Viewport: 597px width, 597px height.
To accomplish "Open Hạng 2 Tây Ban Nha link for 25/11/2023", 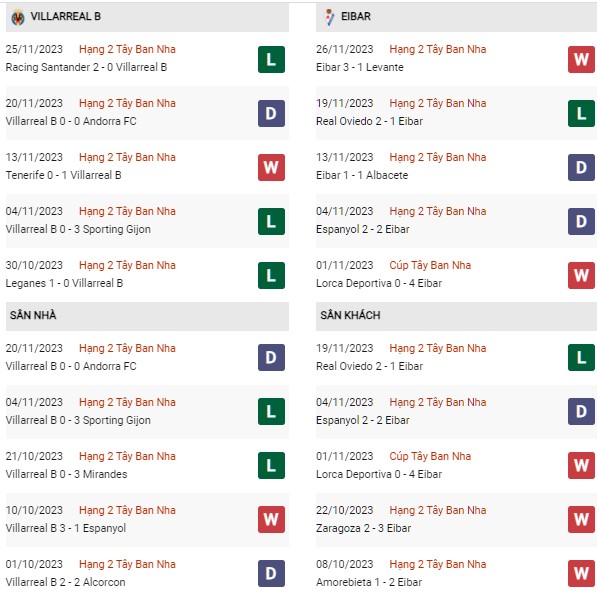I will [127, 49].
